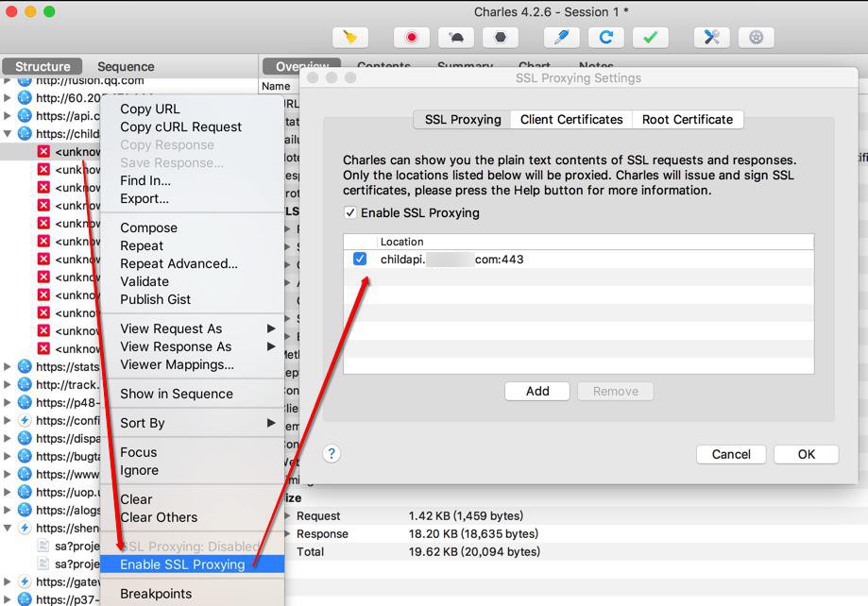
Task: Click the lightning icon beside https://shen
Action: pyautogui.click(x=25, y=528)
